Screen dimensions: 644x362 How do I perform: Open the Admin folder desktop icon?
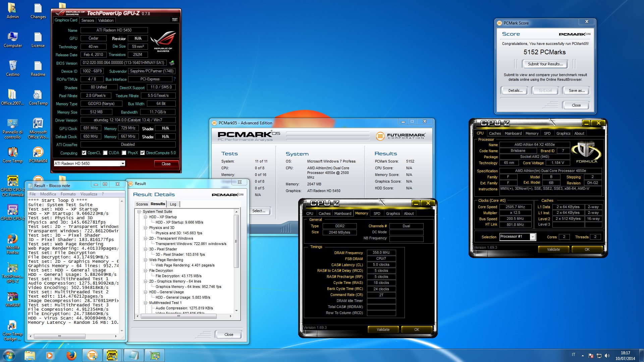click(x=13, y=11)
